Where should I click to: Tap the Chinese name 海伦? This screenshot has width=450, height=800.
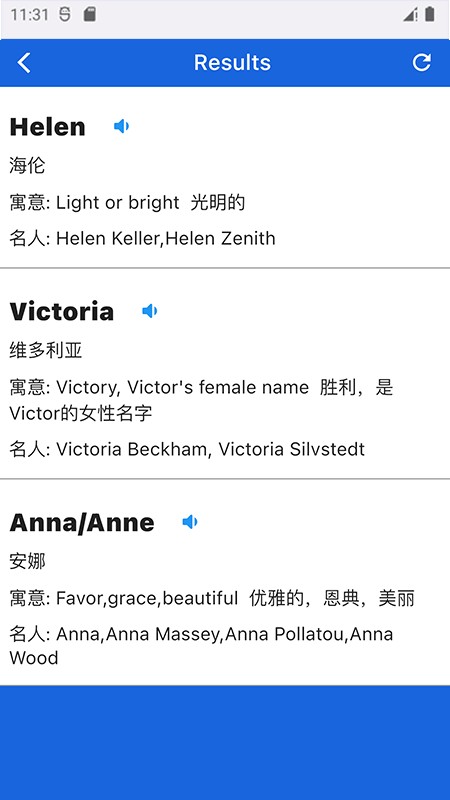point(28,165)
